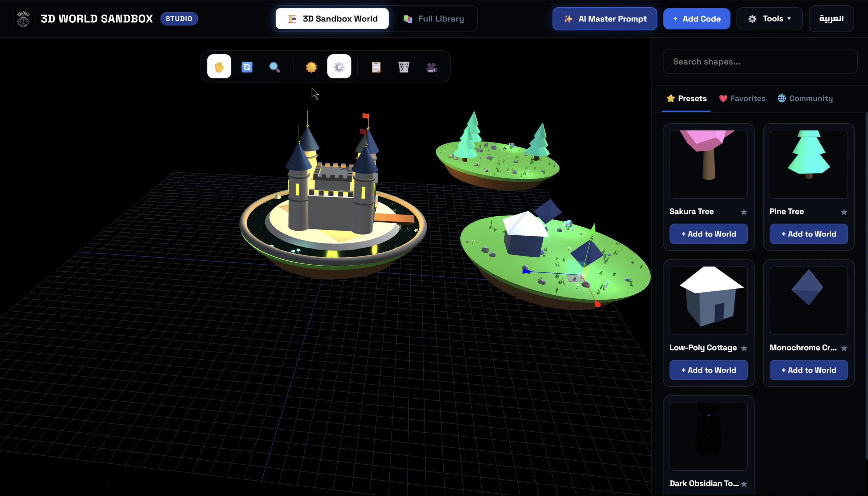
Task: Favorite the Low-Poly Cottage with star
Action: point(744,348)
